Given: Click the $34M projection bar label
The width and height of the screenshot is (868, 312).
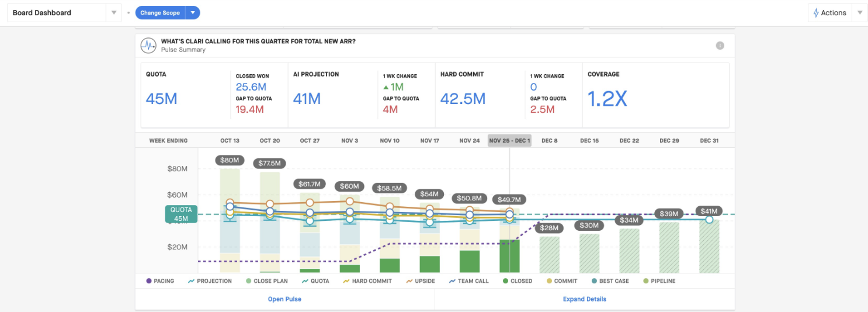Looking at the screenshot, I should [629, 220].
